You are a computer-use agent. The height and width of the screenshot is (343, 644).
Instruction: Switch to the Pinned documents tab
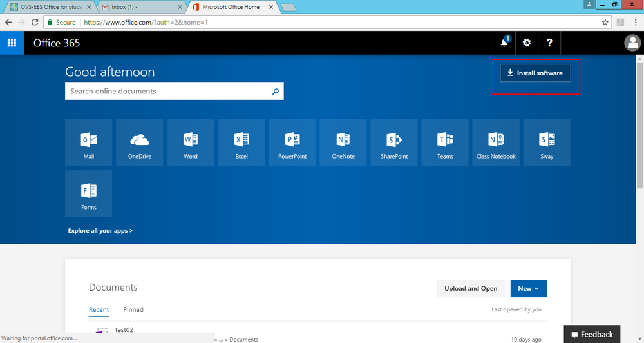pyautogui.click(x=133, y=309)
